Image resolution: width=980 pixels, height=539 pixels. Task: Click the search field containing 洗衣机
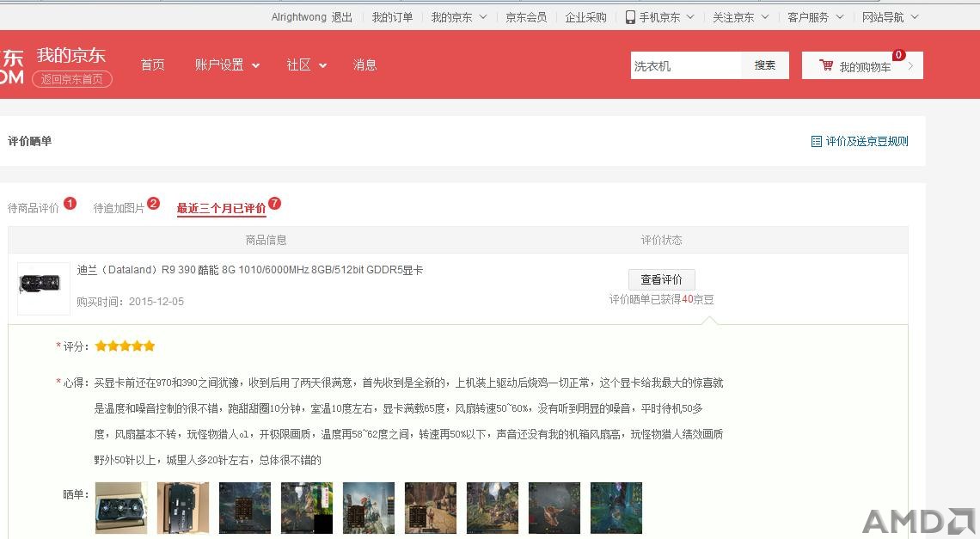point(686,65)
